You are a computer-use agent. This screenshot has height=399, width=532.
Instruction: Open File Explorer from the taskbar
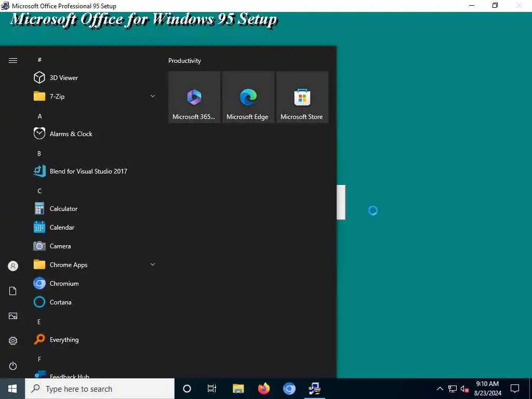point(238,389)
